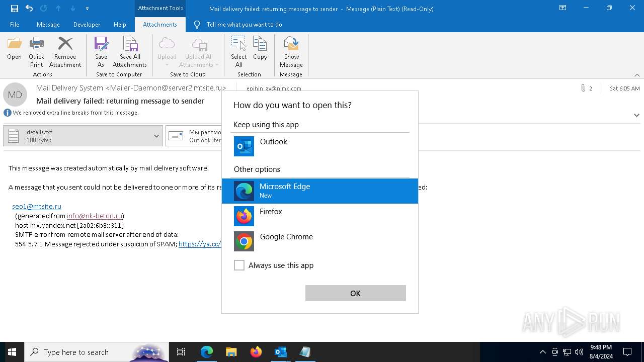This screenshot has width=644, height=362.
Task: Choose Outlook to open the file
Action: (x=320, y=146)
